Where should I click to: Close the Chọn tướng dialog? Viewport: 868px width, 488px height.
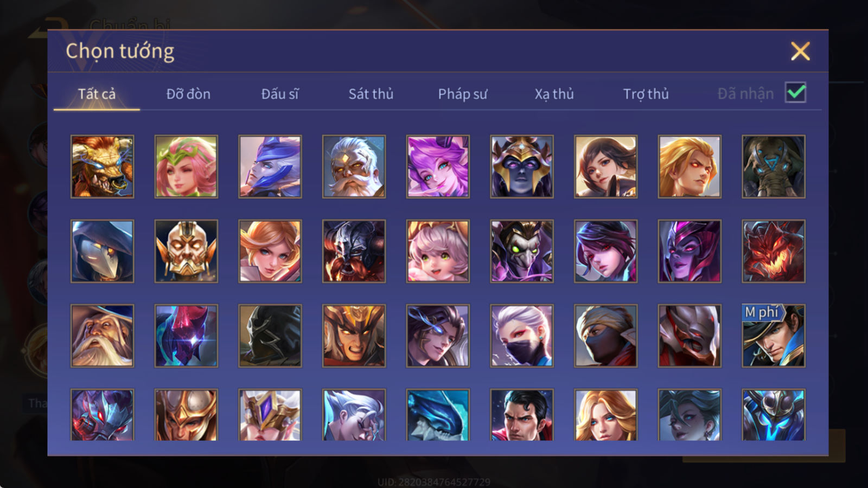point(800,52)
